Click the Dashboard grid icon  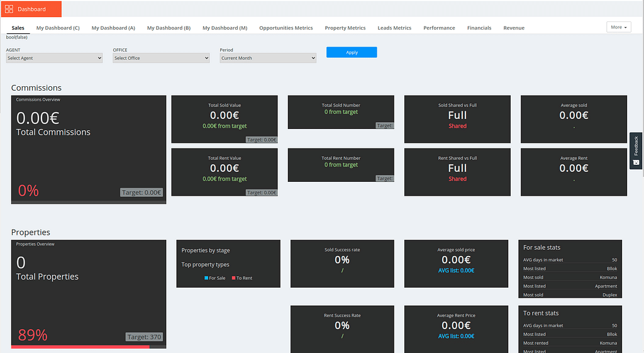point(9,9)
